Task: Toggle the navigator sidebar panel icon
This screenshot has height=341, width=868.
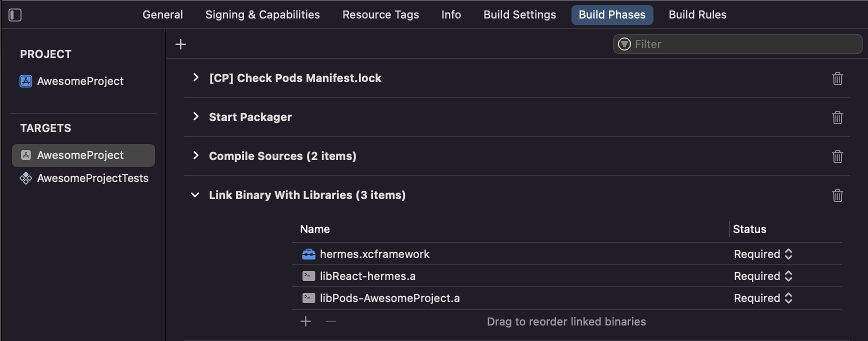Action: (15, 15)
